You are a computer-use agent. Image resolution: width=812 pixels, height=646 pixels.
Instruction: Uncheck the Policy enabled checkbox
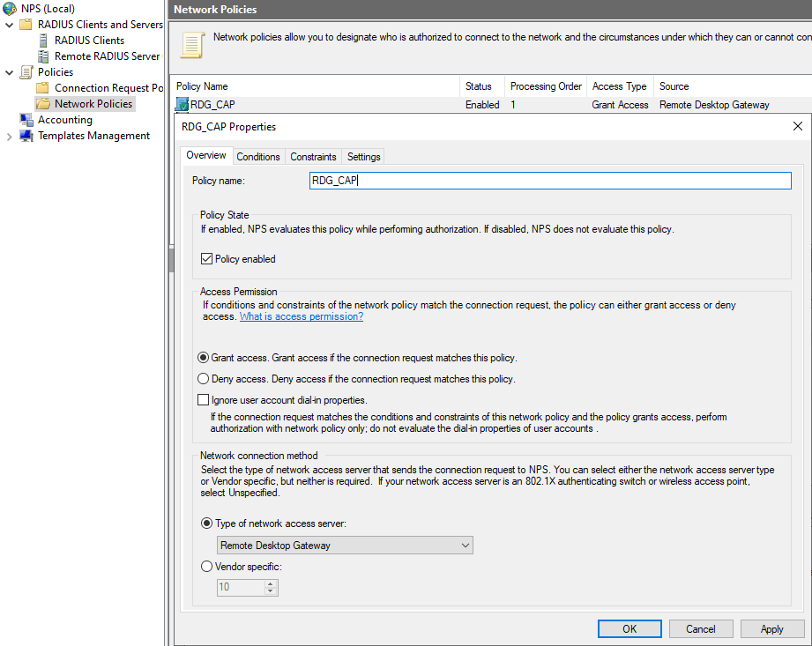[x=207, y=259]
